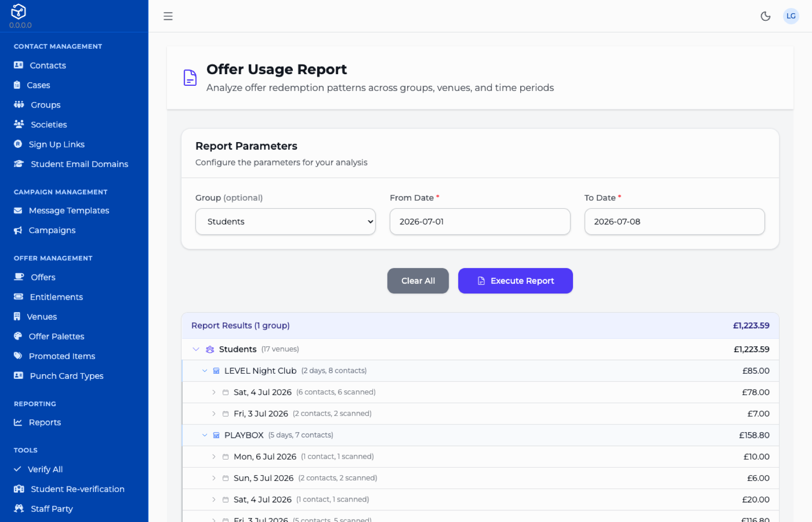Expand the Mon, 6 Jul 2026 row

point(214,456)
